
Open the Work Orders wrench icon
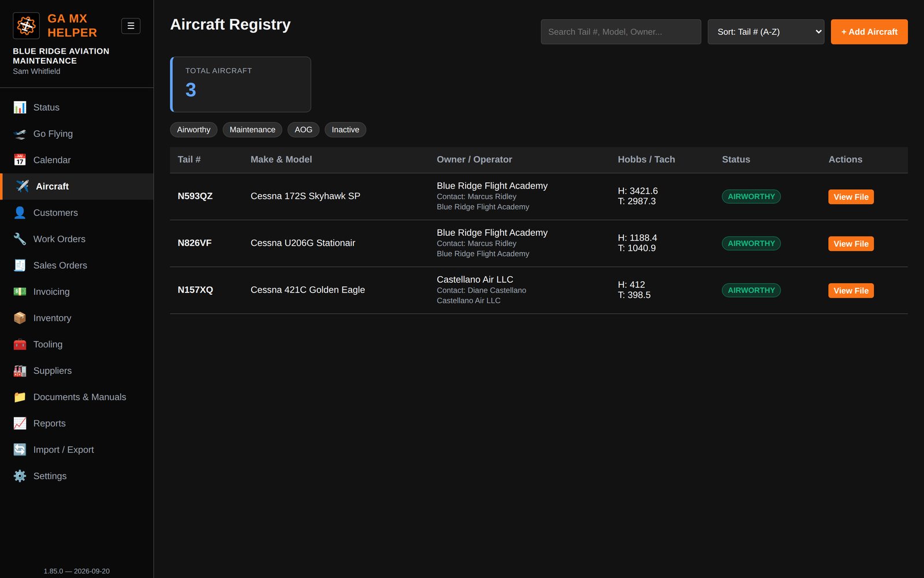[20, 239]
